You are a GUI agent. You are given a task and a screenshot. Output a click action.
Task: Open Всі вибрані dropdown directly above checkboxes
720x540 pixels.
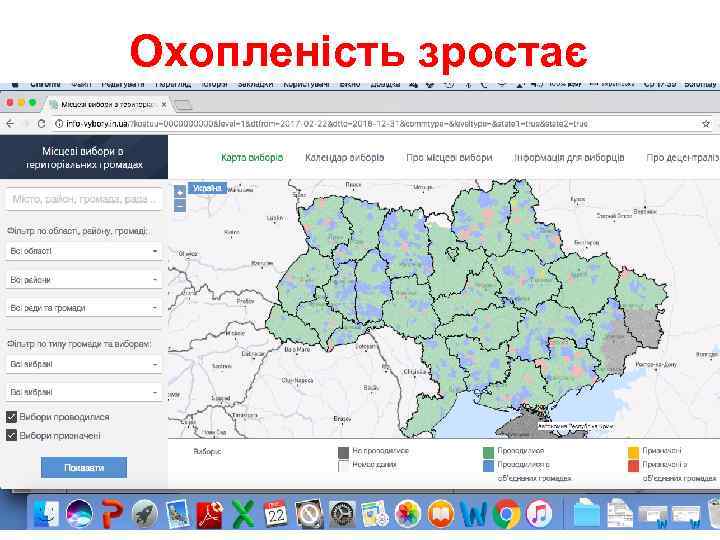tap(84, 392)
